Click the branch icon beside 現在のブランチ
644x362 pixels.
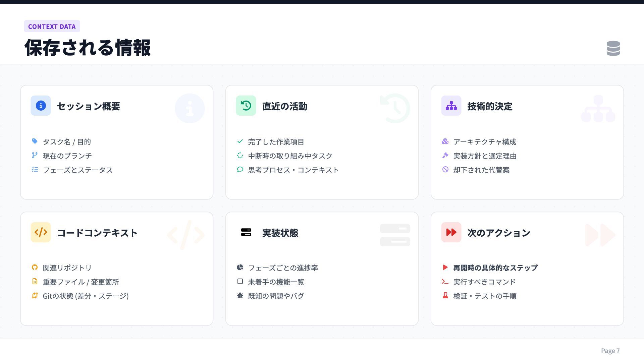point(35,155)
